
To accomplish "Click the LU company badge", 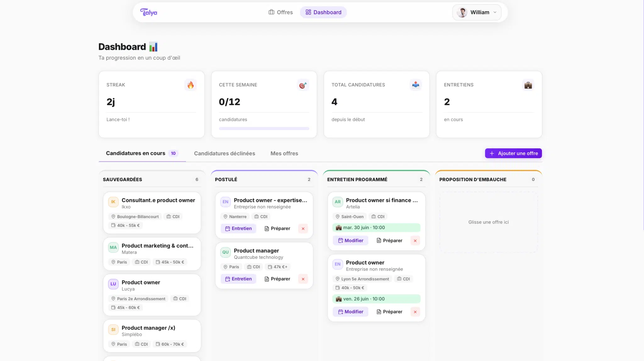I will [x=113, y=284].
